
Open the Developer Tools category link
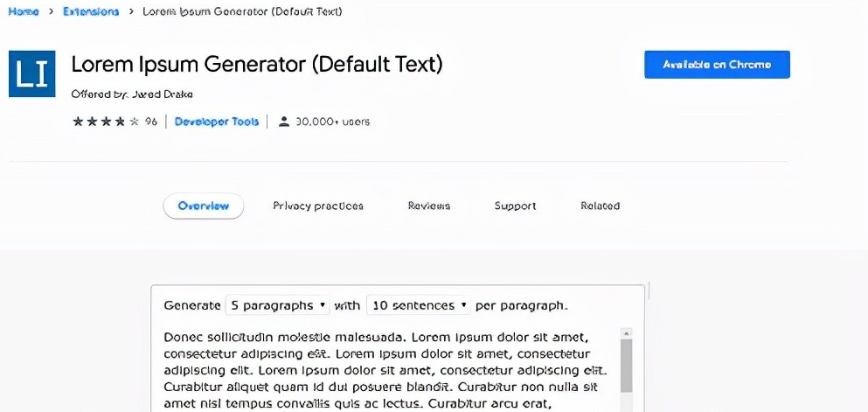click(217, 122)
